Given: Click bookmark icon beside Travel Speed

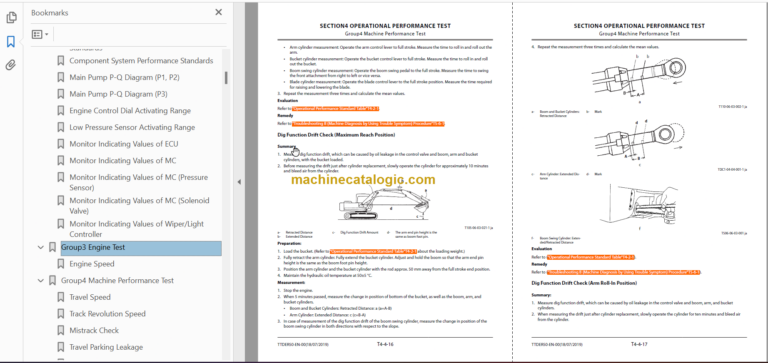Looking at the screenshot, I should point(61,297).
